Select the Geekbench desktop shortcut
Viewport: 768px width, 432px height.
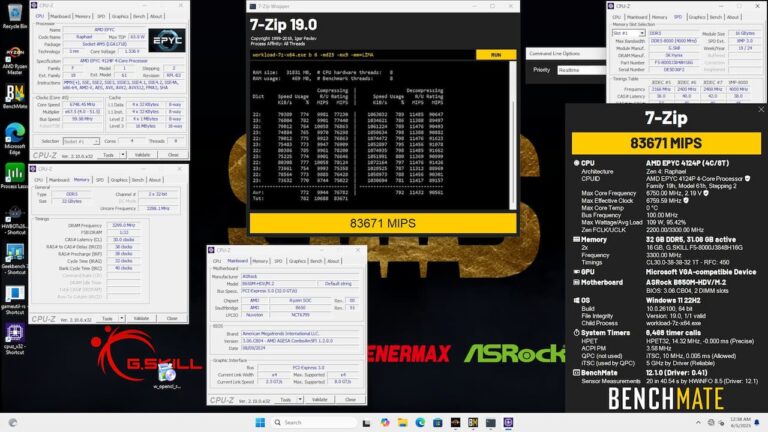pos(15,260)
